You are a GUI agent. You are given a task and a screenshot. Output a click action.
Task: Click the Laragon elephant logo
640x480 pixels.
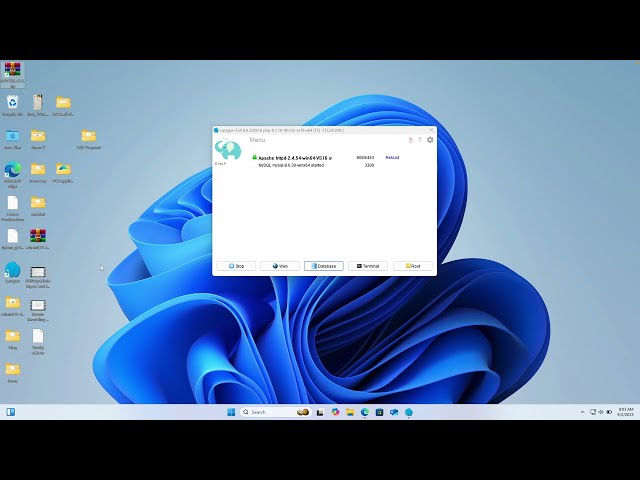(x=228, y=149)
